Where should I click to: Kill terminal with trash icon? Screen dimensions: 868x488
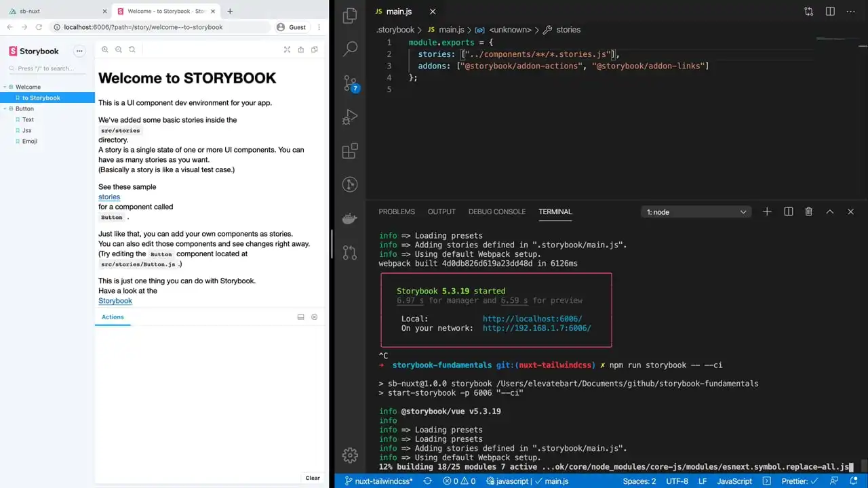click(808, 211)
